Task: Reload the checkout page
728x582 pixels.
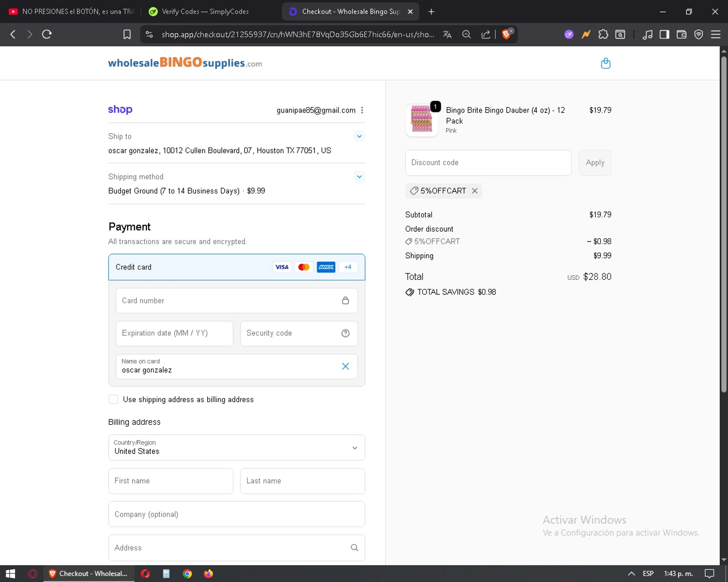Action: pyautogui.click(x=47, y=34)
